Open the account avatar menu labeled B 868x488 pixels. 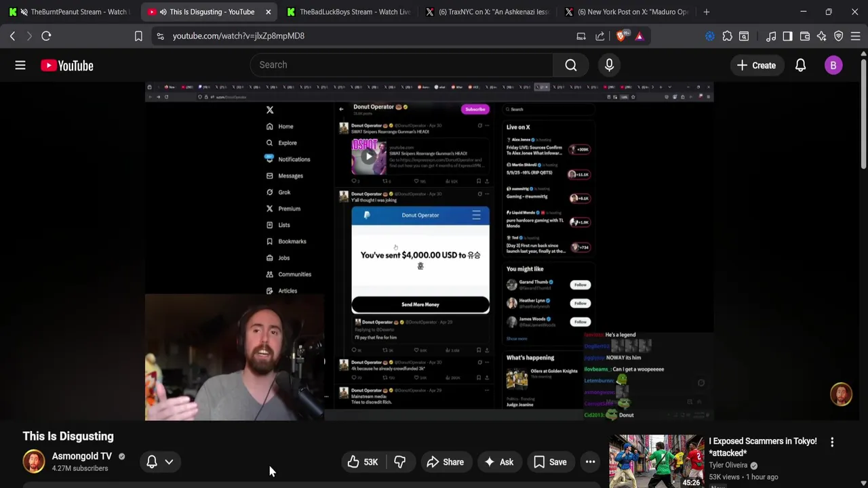pyautogui.click(x=833, y=65)
